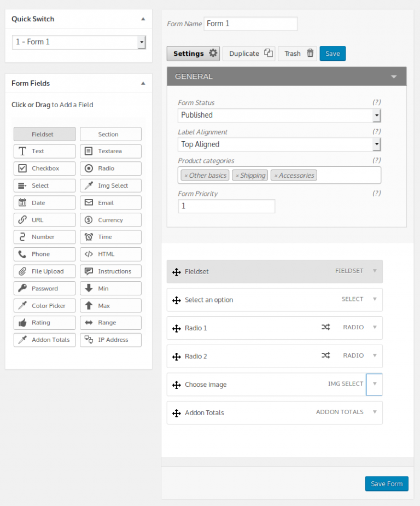Select the Radio field type

point(110,168)
